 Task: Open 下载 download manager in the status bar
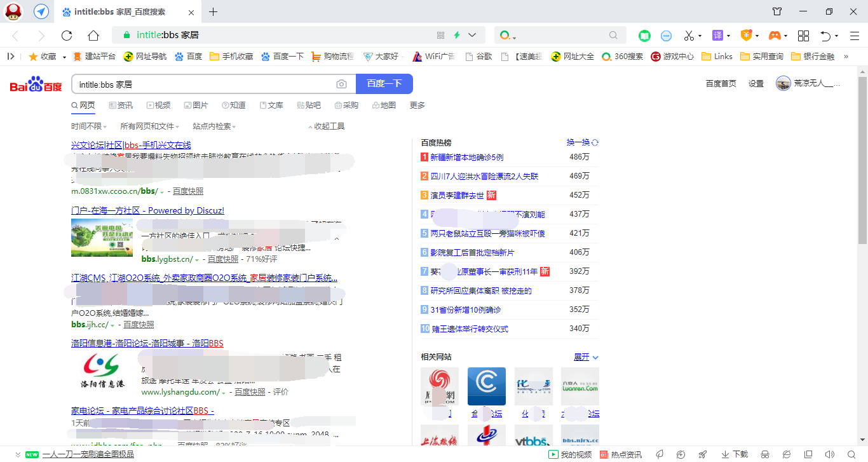(733, 454)
